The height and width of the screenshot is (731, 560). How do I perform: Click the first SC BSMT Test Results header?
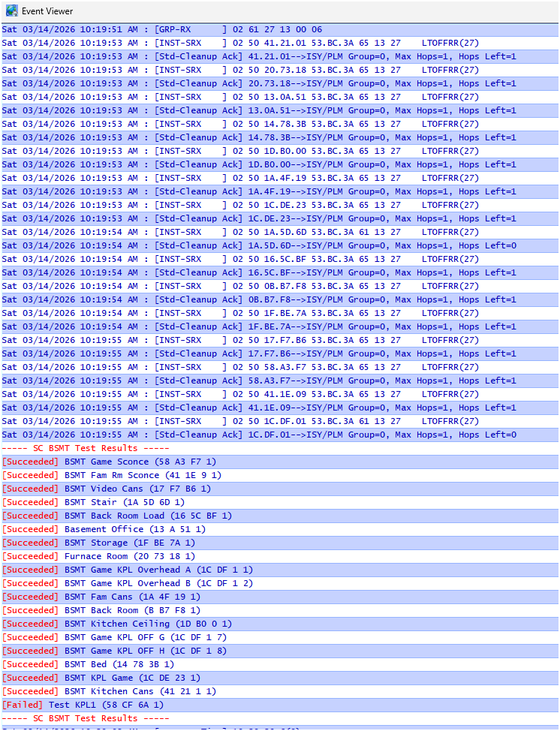coord(70,448)
